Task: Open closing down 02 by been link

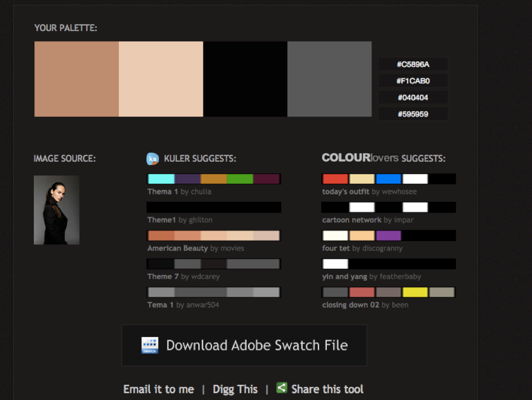Action: (x=365, y=305)
